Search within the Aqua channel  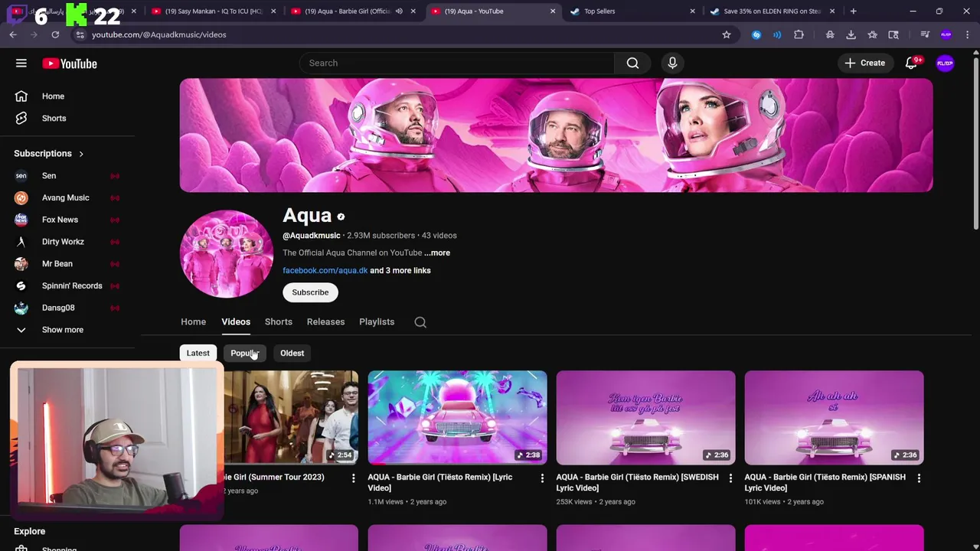[420, 322]
